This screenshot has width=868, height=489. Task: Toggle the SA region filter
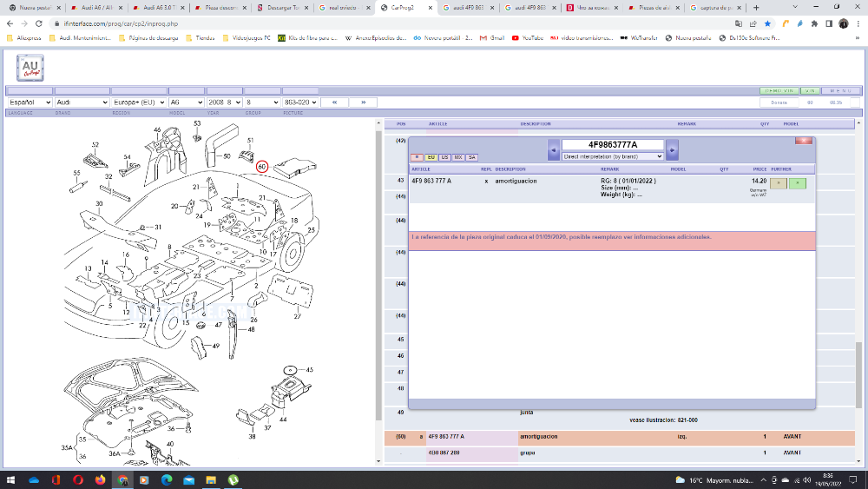pos(471,157)
